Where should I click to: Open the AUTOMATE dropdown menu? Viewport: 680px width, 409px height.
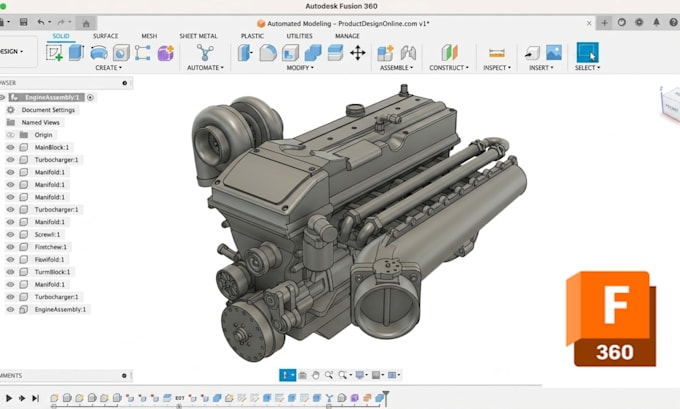click(x=205, y=68)
